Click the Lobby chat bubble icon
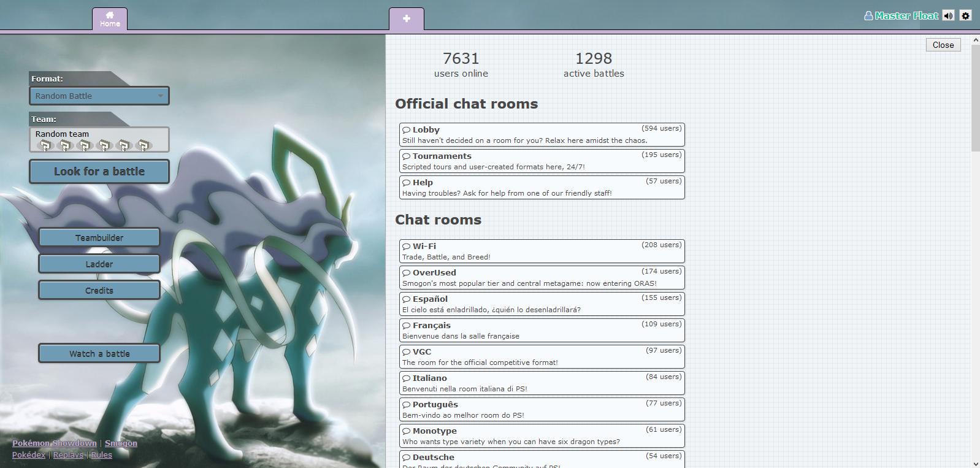Screen dimensions: 980x468 (406, 130)
